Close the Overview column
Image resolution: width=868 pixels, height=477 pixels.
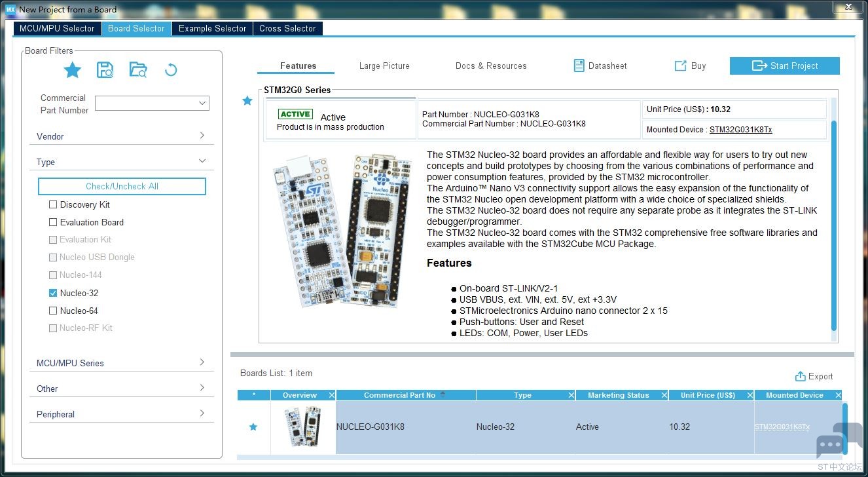[x=331, y=395]
